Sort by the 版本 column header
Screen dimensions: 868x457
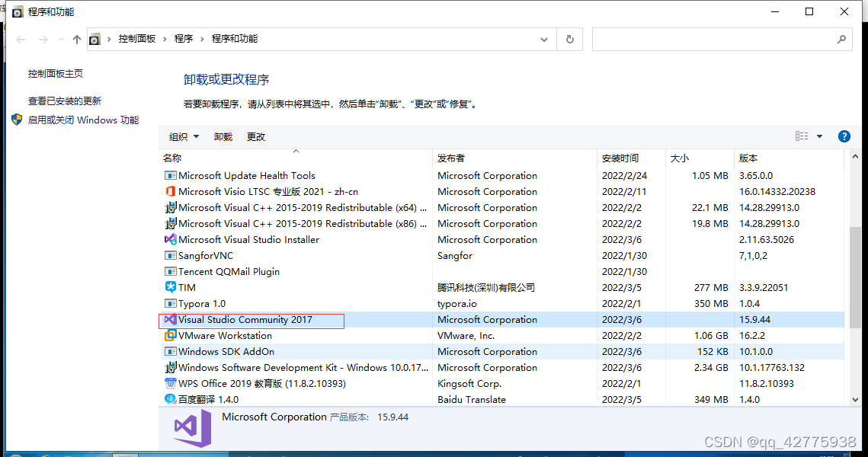tap(790, 158)
